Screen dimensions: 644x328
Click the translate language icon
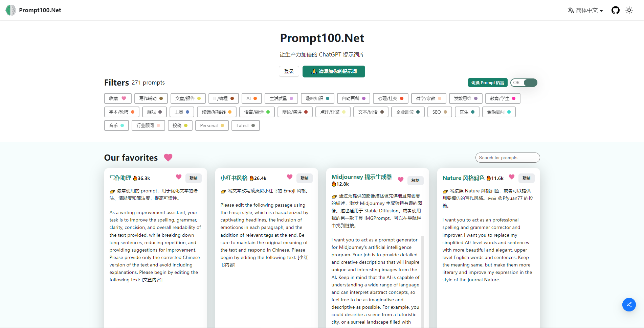[571, 10]
